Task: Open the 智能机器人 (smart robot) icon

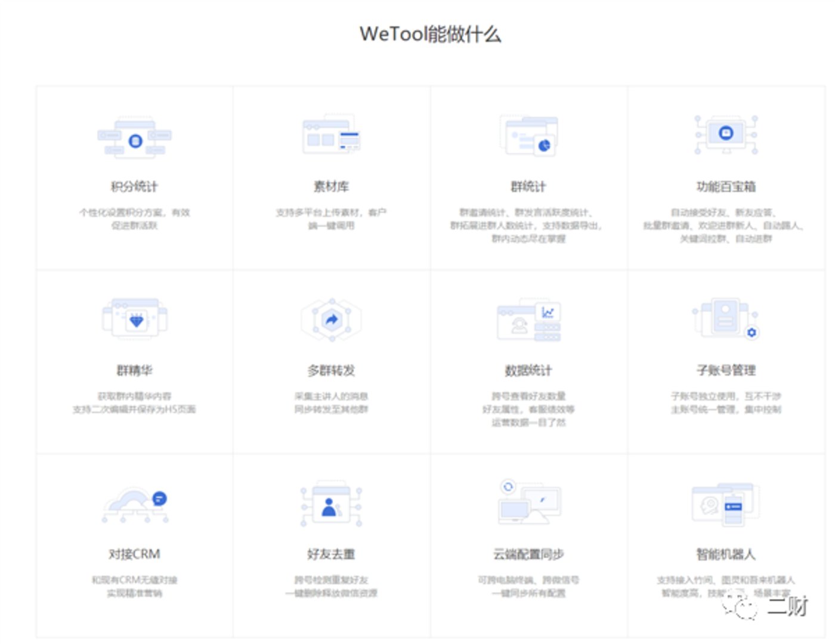Action: click(x=725, y=504)
